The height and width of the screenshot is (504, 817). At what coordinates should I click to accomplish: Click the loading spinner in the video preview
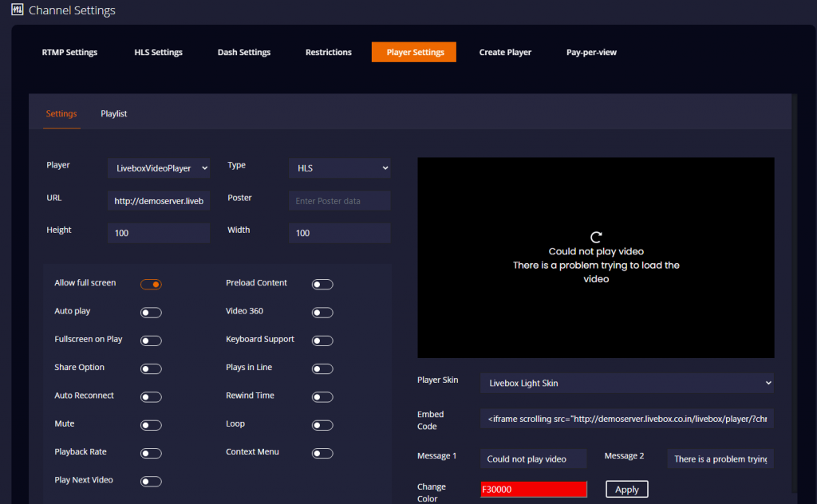click(595, 236)
